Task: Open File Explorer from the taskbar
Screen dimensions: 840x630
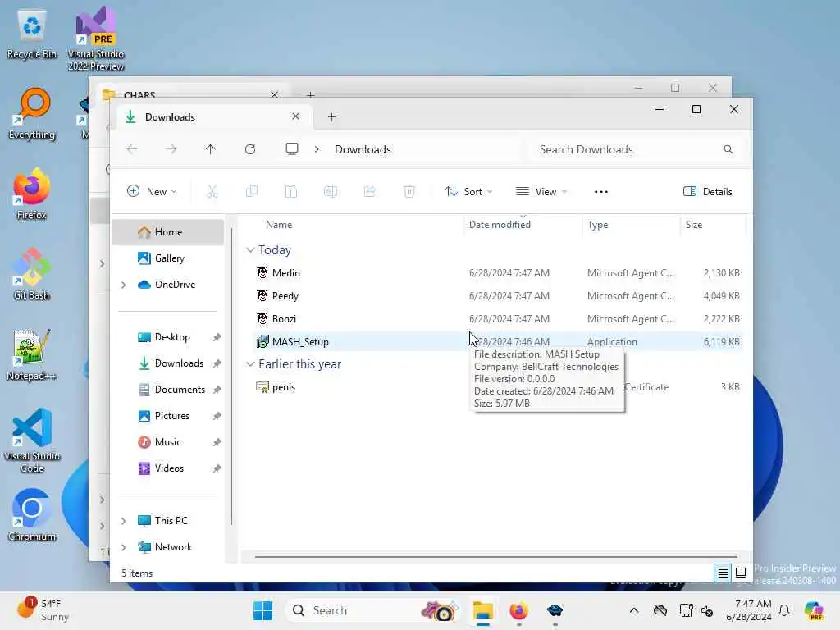Action: 482,610
